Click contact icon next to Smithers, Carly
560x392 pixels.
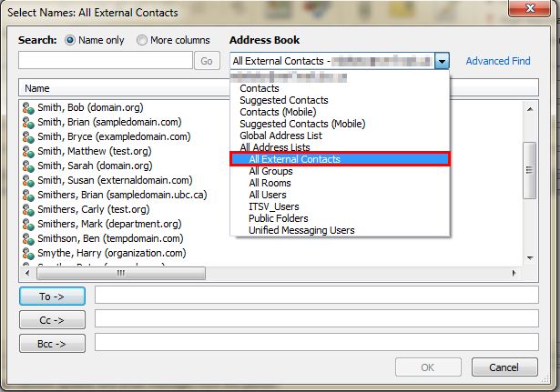point(27,209)
